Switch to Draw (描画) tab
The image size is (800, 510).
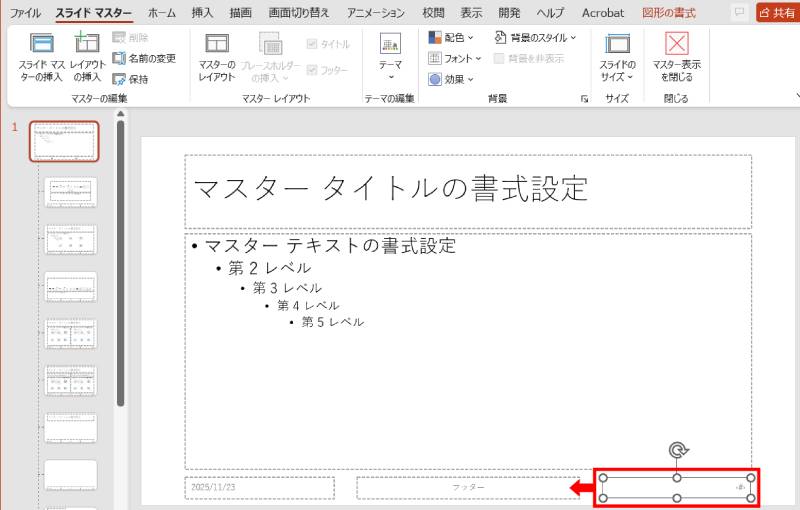click(x=240, y=13)
